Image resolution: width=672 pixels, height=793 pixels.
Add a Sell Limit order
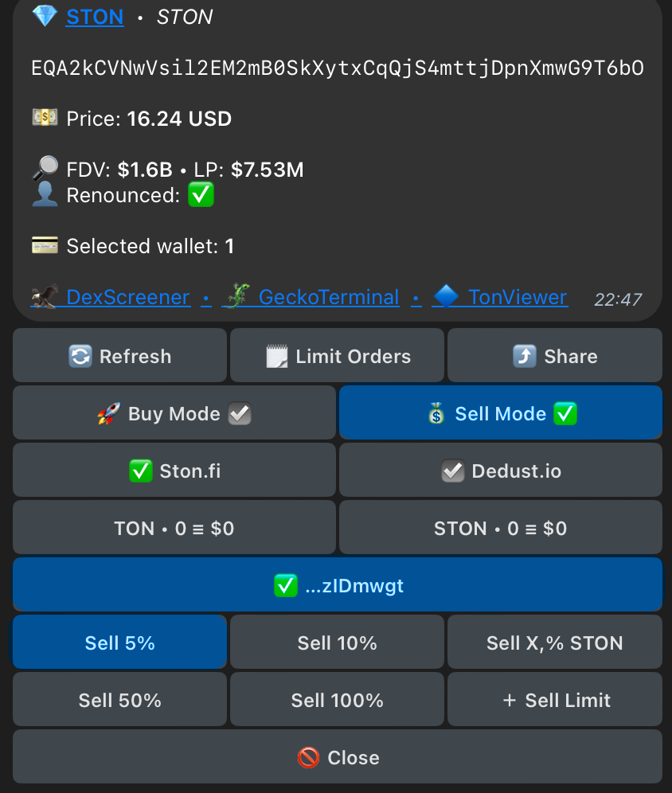555,699
